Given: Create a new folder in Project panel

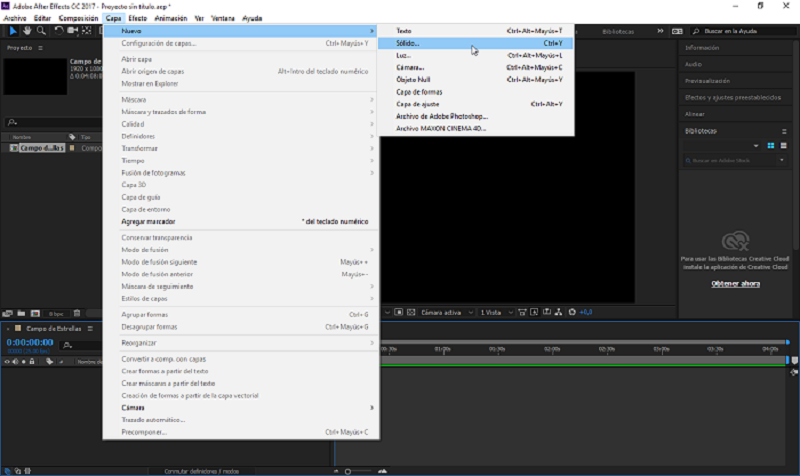Looking at the screenshot, I should (x=21, y=313).
